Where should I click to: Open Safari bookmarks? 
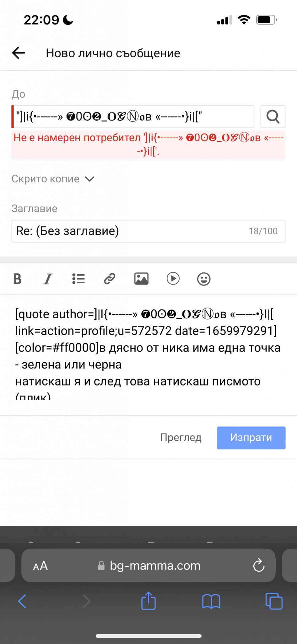coord(211,601)
